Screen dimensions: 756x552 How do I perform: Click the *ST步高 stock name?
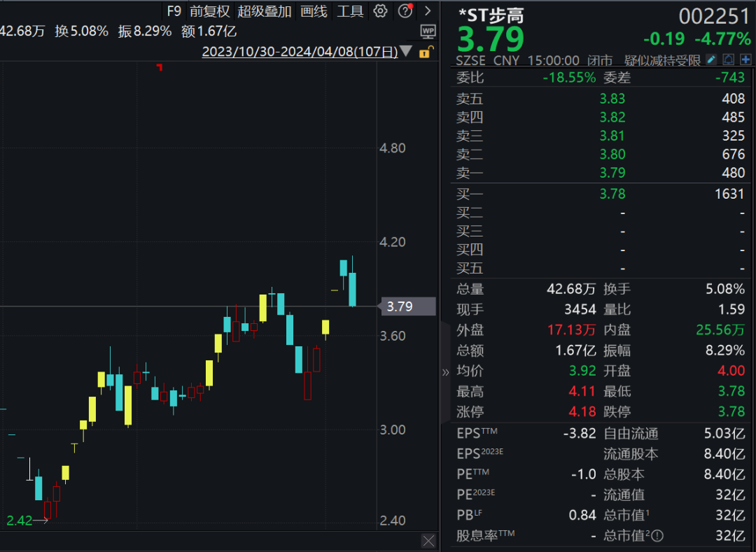click(491, 15)
